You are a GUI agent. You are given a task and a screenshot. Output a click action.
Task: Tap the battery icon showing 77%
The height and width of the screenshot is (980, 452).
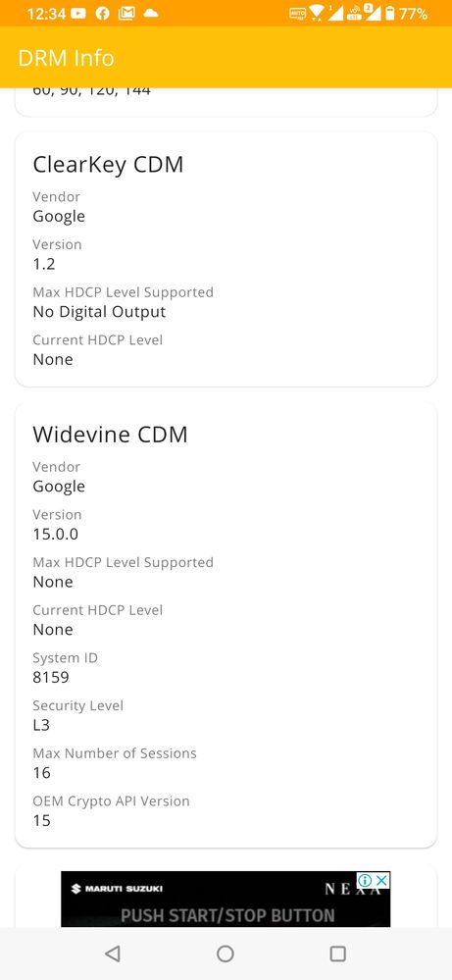tap(390, 13)
